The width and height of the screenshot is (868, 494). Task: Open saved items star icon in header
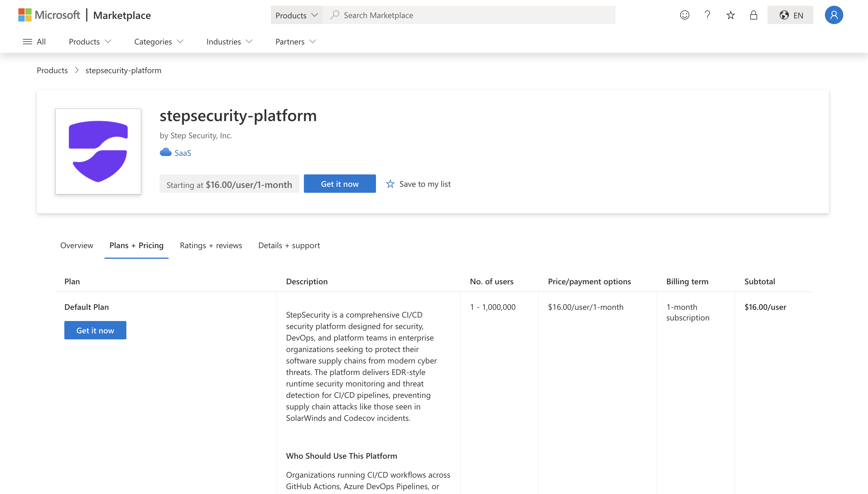coord(730,15)
